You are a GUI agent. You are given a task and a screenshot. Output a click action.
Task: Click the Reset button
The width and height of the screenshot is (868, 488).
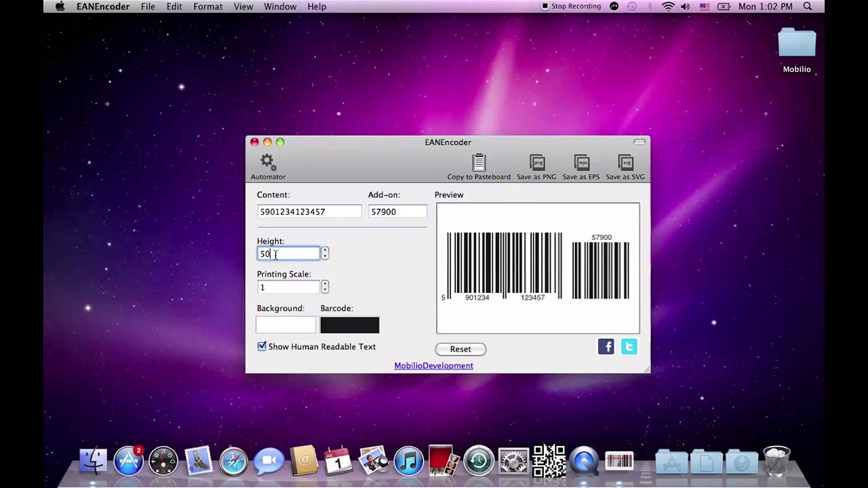click(460, 349)
